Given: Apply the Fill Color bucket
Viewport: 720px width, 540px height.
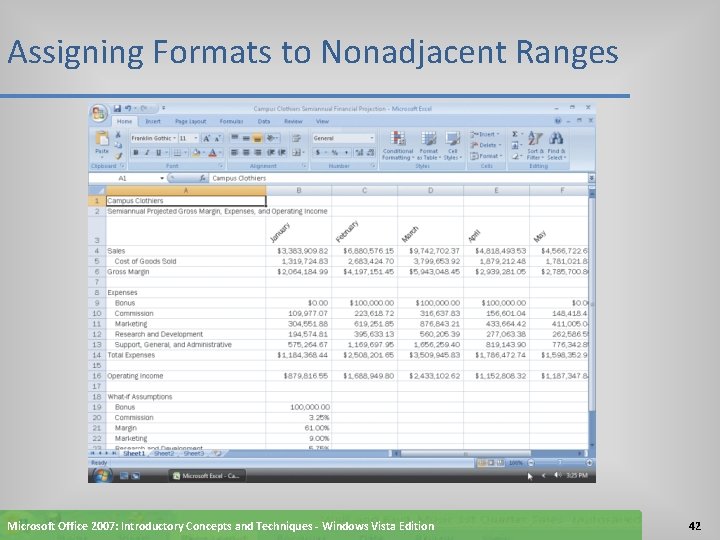Looking at the screenshot, I should (x=196, y=153).
